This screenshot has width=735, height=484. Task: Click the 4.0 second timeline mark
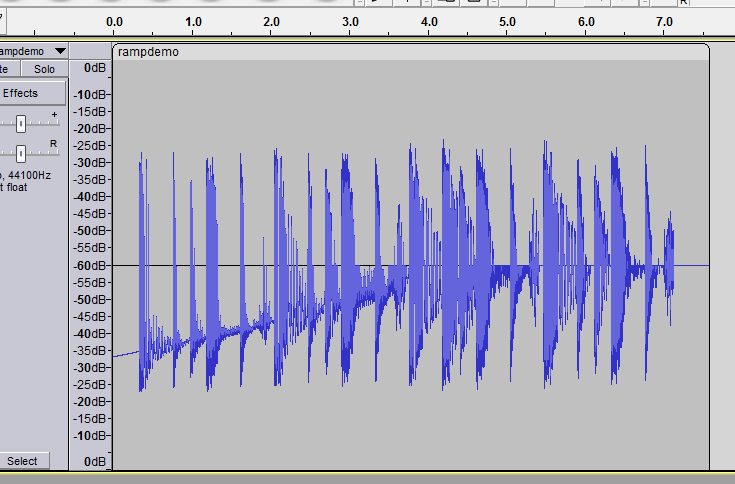429,21
